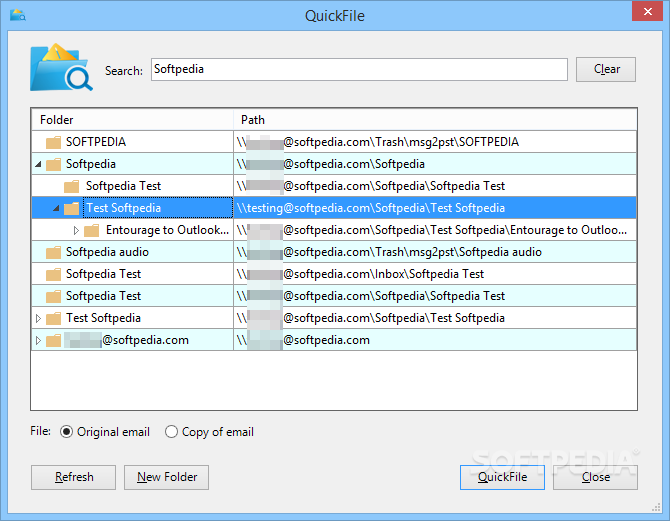The width and height of the screenshot is (670, 521).
Task: Expand the Entourage to Outlook folder
Action: coord(76,230)
